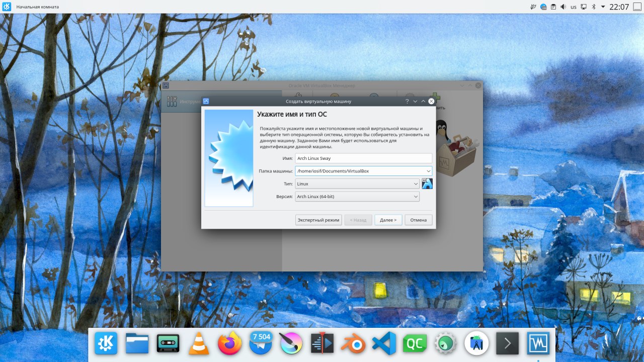Click the 22:07 clock
Image resolution: width=644 pixels, height=362 pixels.
pyautogui.click(x=619, y=7)
